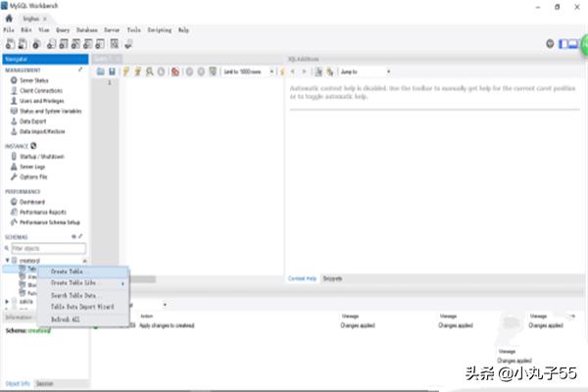Stop the running query icon
The width and height of the screenshot is (588, 392).
pos(161,72)
